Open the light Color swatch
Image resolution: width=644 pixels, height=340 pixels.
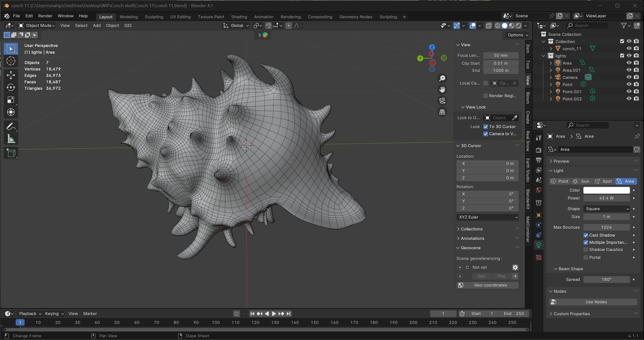606,190
